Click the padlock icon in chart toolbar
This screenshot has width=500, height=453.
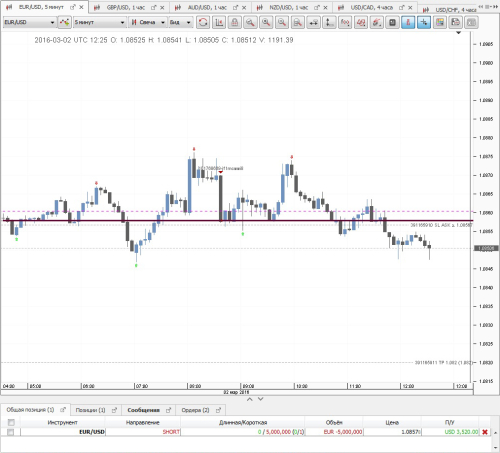(x=235, y=22)
